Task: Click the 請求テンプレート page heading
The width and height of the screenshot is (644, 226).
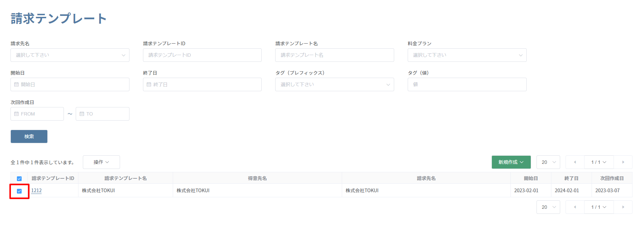Action: point(59,18)
